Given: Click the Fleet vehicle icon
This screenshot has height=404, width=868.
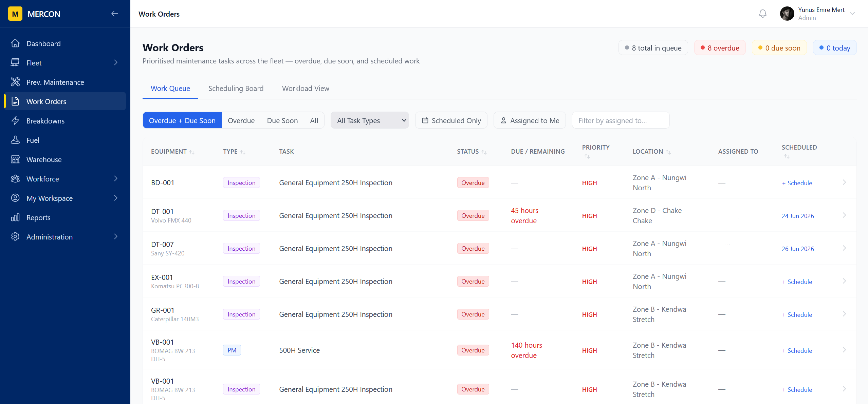Looking at the screenshot, I should pyautogui.click(x=15, y=63).
